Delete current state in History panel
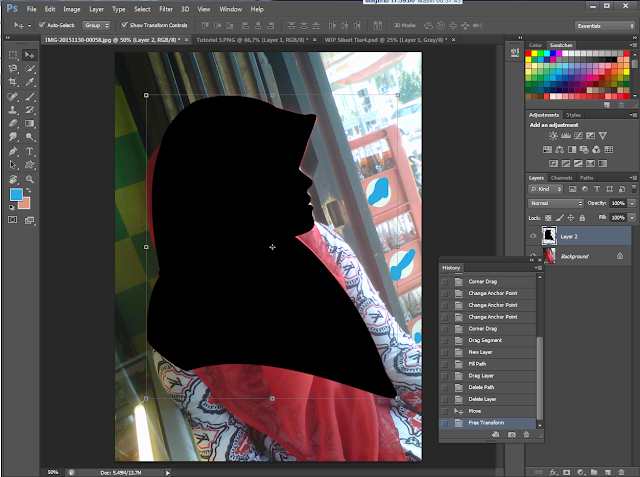 point(526,435)
